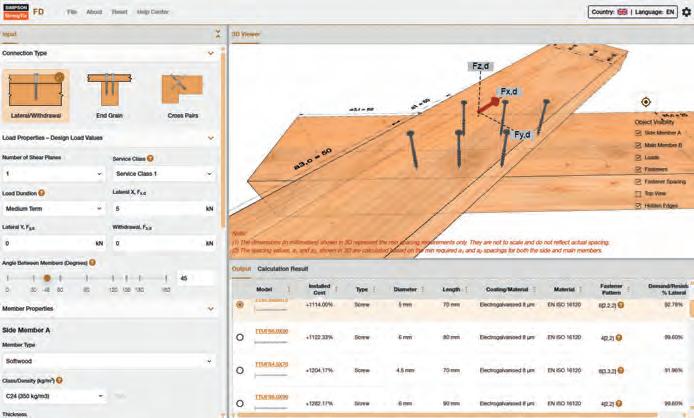Open Country and Language selector
Image resolution: width=694 pixels, height=418 pixels.
click(x=633, y=12)
